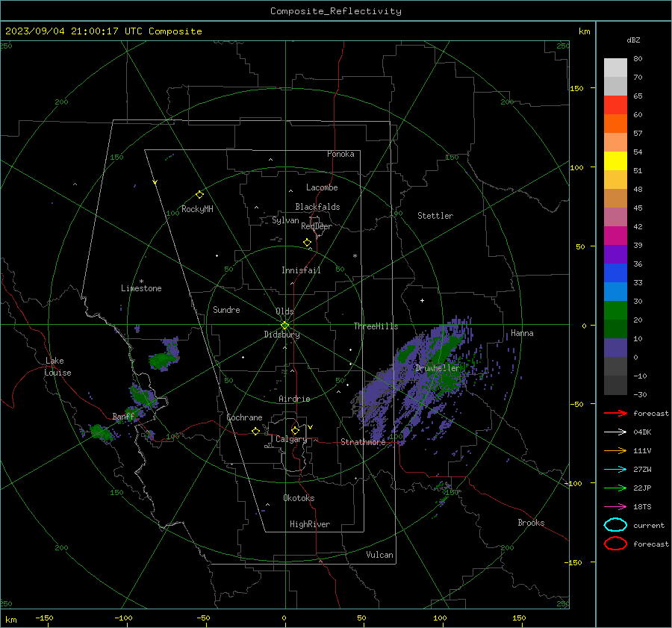The image size is (672, 628).
Task: Click the dBZ legend heading
Action: click(x=633, y=40)
